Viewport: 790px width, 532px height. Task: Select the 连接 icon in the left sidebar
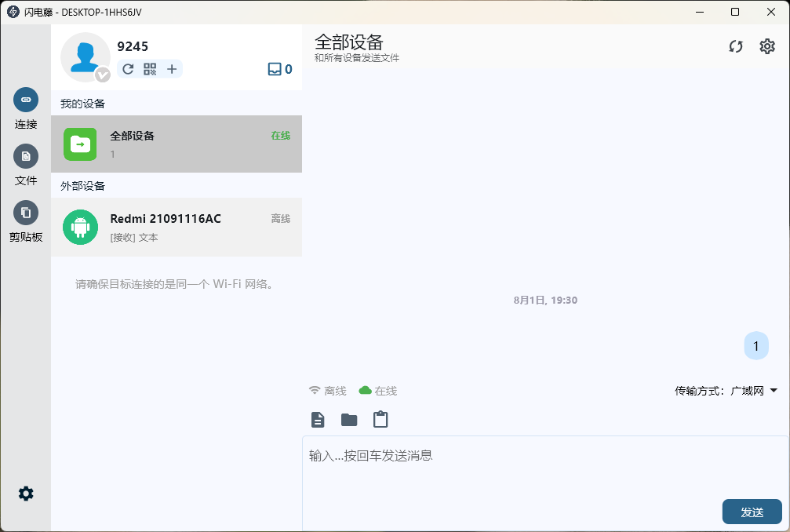tap(26, 100)
